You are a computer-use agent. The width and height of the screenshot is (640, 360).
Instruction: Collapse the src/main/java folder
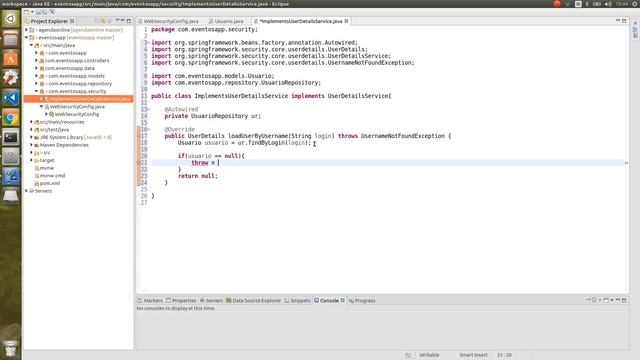coord(31,45)
